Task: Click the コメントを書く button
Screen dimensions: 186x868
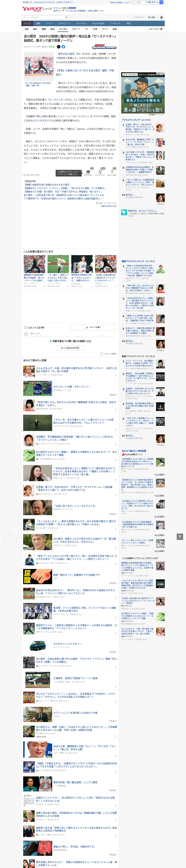Action: tap(93, 327)
